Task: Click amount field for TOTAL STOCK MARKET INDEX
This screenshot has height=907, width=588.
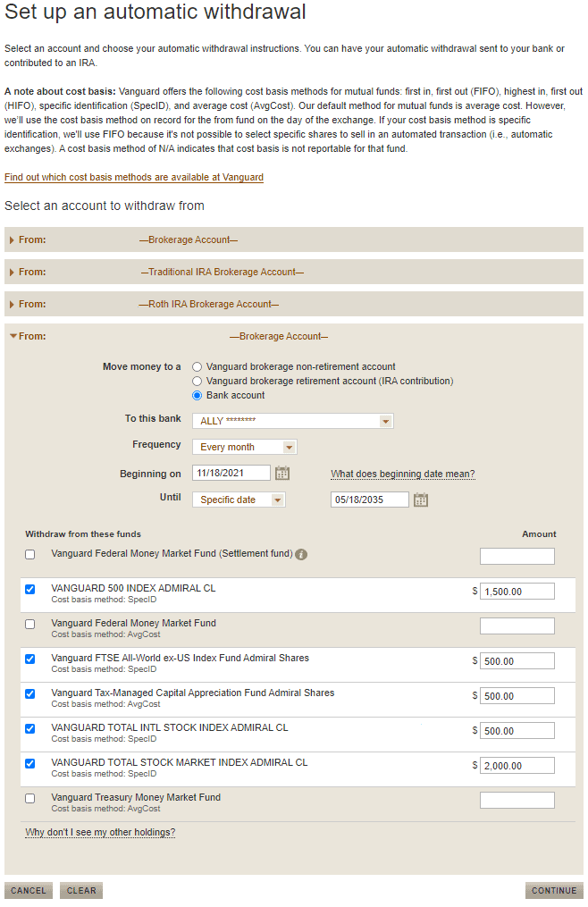Action: point(517,765)
